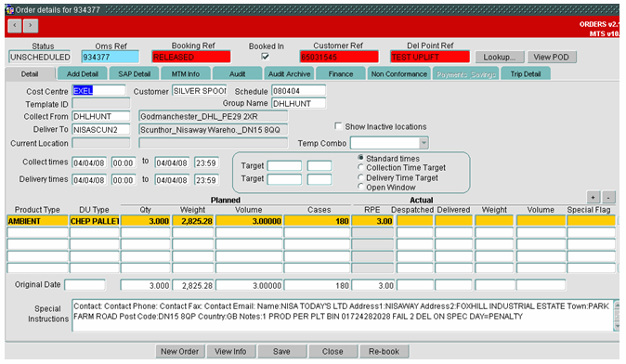Click the window title bar application icon

tap(9, 9)
